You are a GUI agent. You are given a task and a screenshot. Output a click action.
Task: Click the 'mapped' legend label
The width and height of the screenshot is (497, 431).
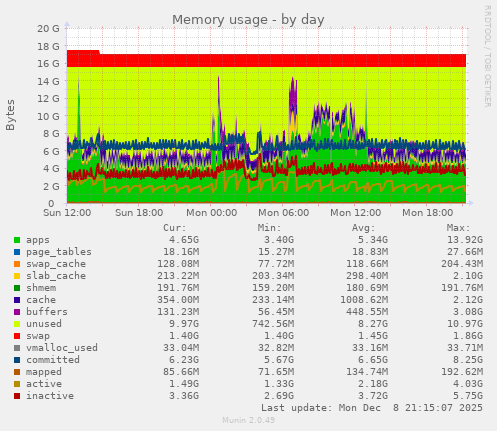tap(44, 372)
